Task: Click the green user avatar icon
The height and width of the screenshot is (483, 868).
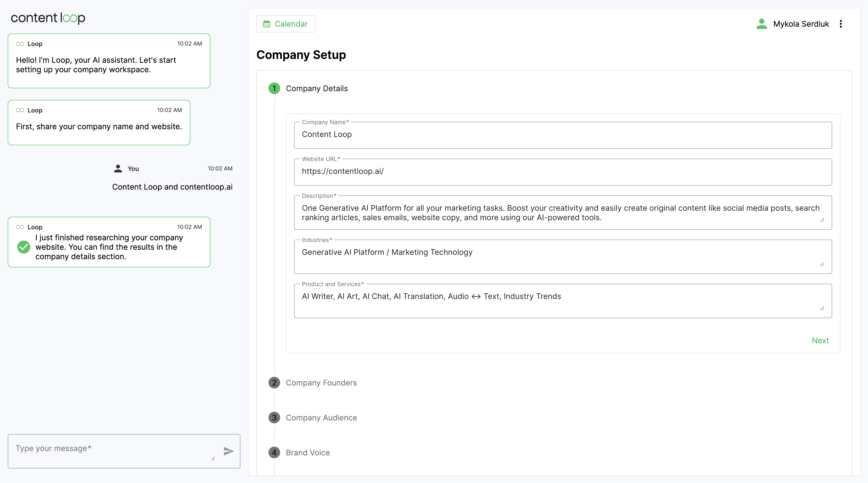Action: [762, 24]
